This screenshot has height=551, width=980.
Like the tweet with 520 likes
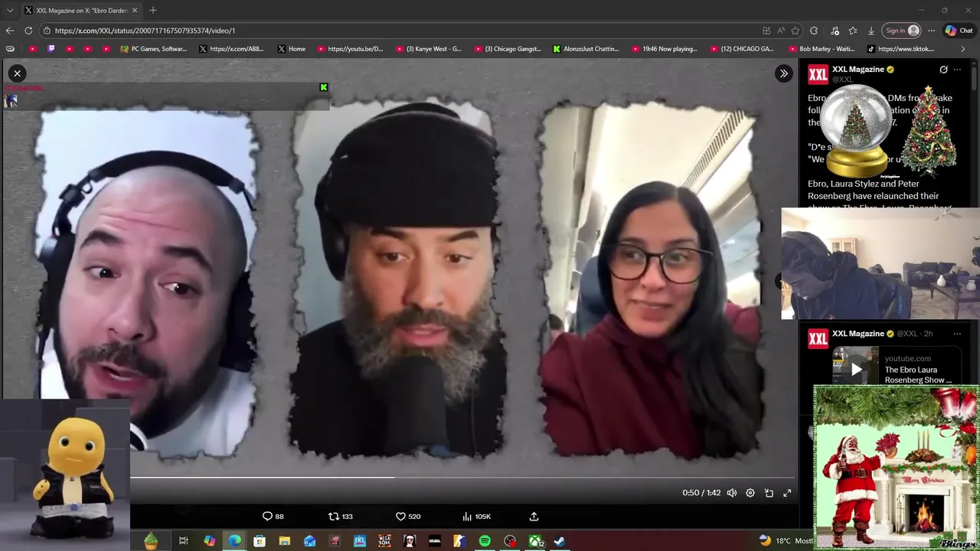coord(408,517)
